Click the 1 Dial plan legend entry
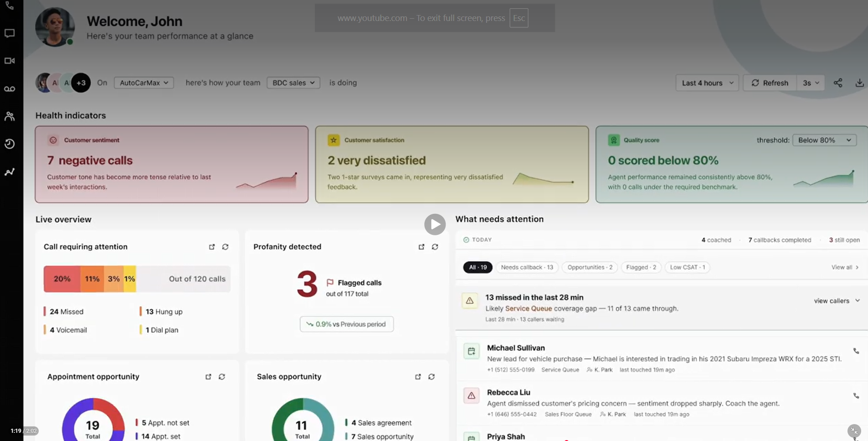Viewport: 868px width, 441px height. [x=159, y=330]
